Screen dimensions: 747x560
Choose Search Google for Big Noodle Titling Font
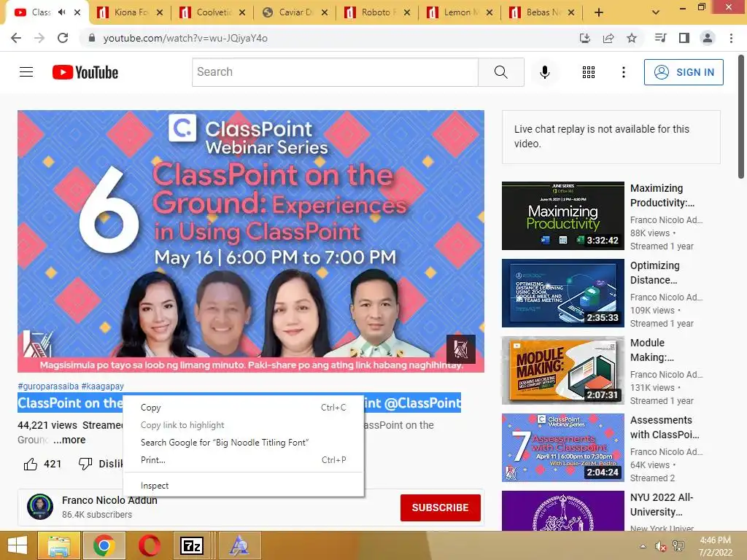(x=244, y=443)
